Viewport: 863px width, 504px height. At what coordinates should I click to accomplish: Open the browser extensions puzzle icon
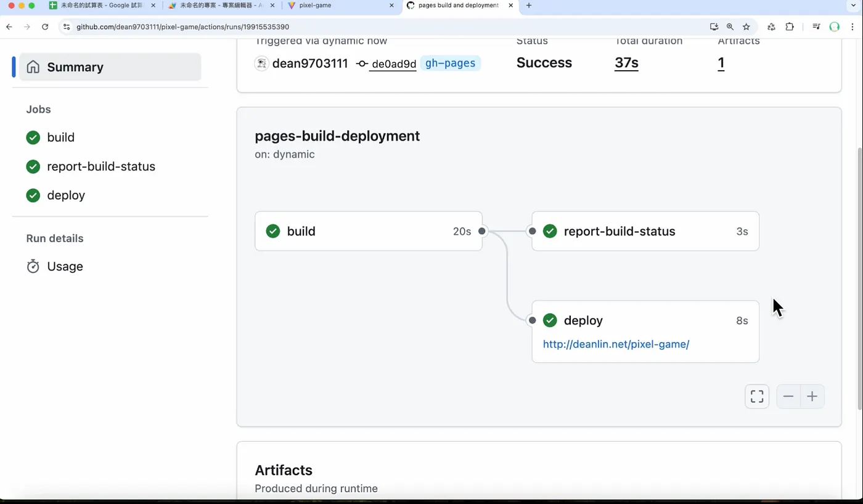[790, 27]
